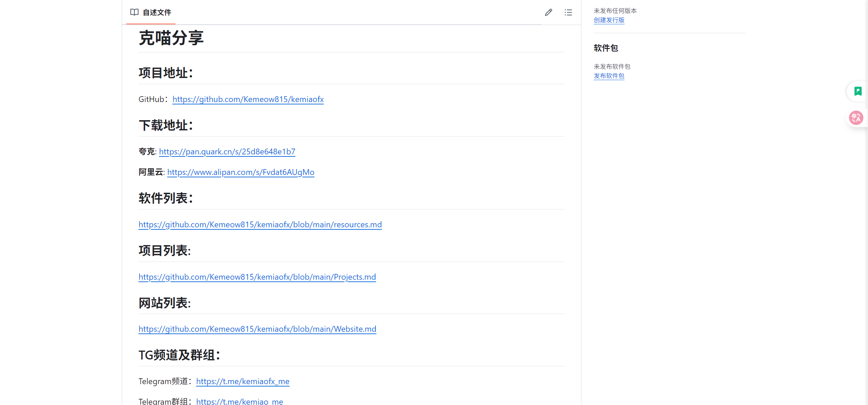
Task: Open the t.me/kemiaofx_me channel link
Action: pyautogui.click(x=243, y=381)
